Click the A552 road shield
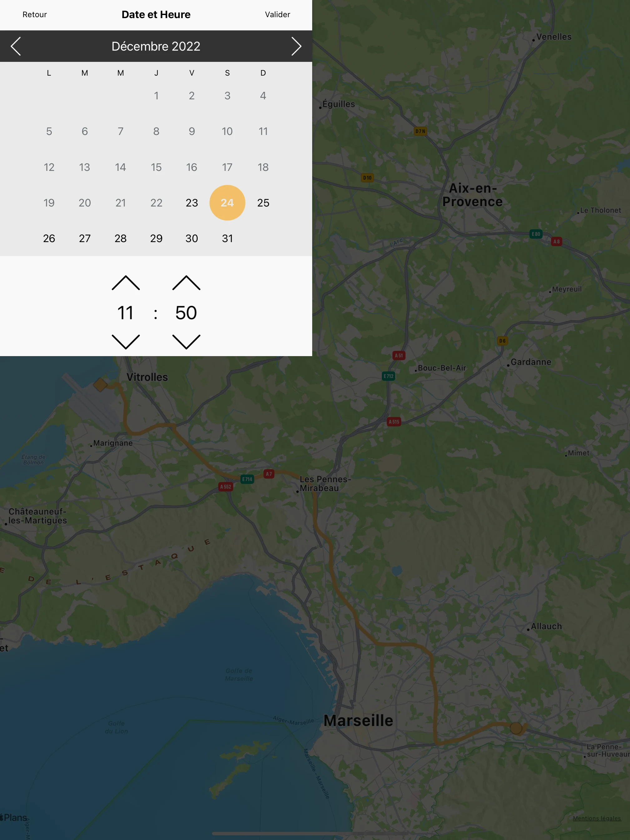 coord(225,486)
